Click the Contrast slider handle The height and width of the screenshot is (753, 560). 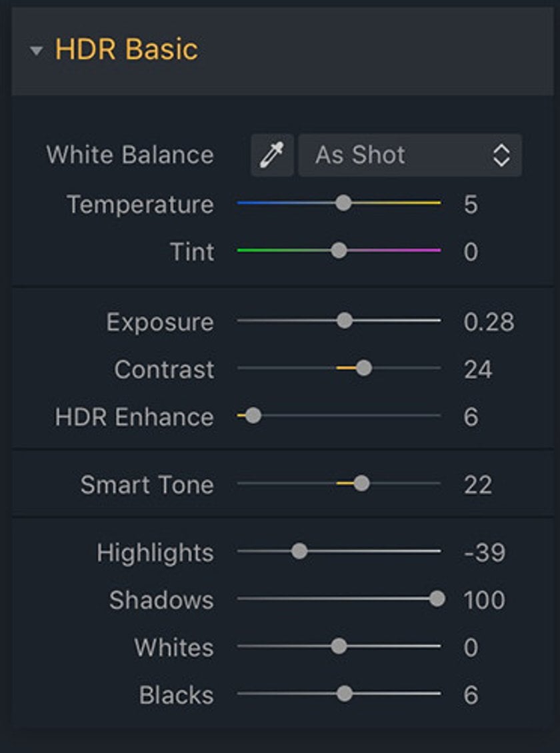tap(364, 368)
